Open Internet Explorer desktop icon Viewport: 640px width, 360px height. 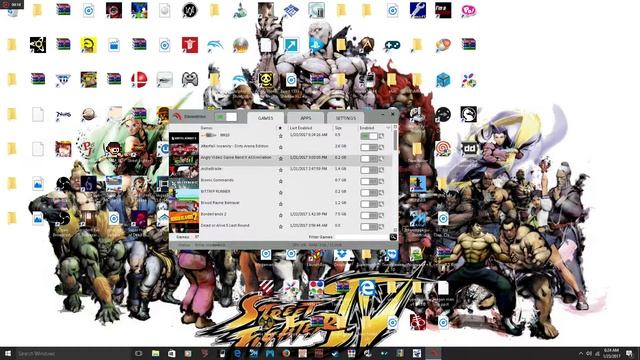click(x=367, y=288)
